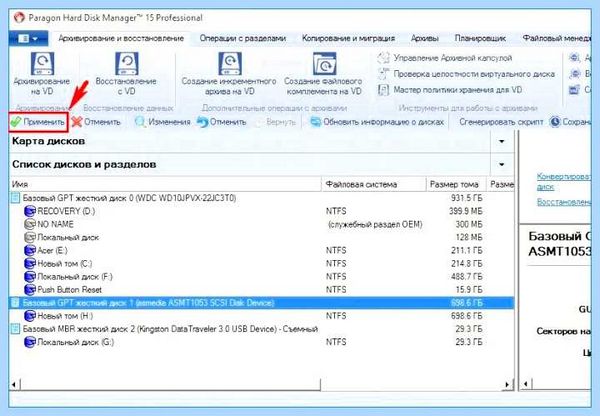Select the unlabeled Локальный диск 128 МБ row
Screen dimensions: 600x416
(x=261, y=237)
